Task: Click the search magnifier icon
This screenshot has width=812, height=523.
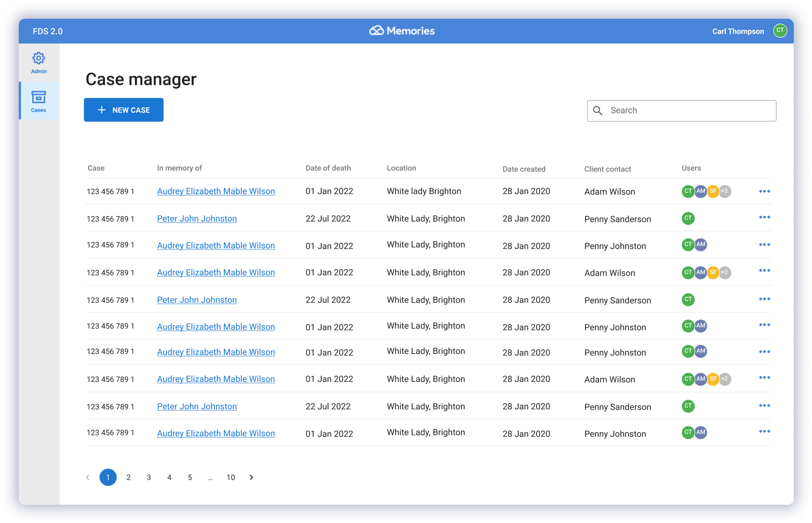Action: click(598, 111)
